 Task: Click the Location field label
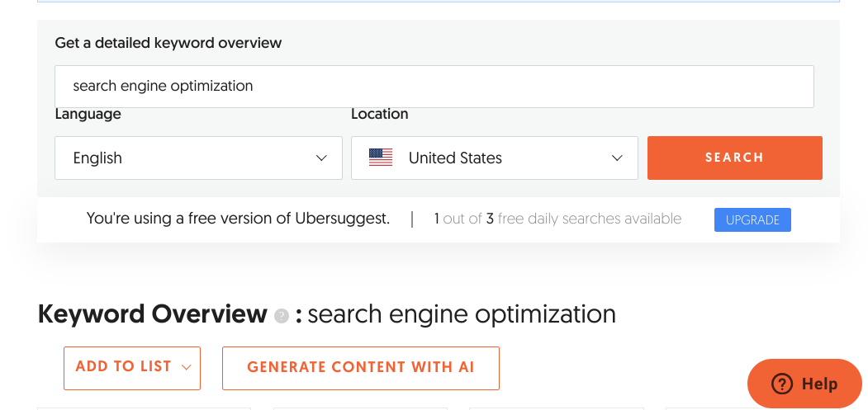point(380,114)
